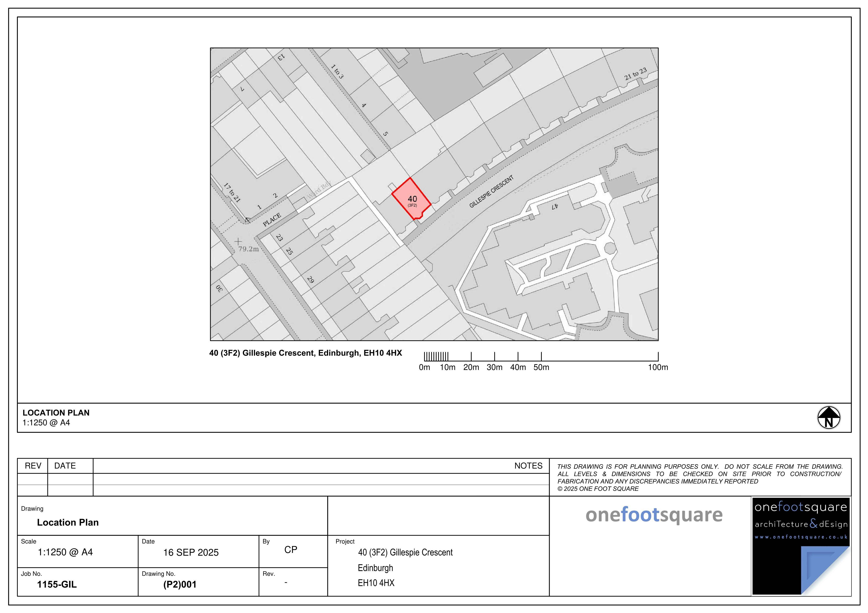Click the '17 to 21' building label on map
Screen dimensions: 868x613
(232, 193)
